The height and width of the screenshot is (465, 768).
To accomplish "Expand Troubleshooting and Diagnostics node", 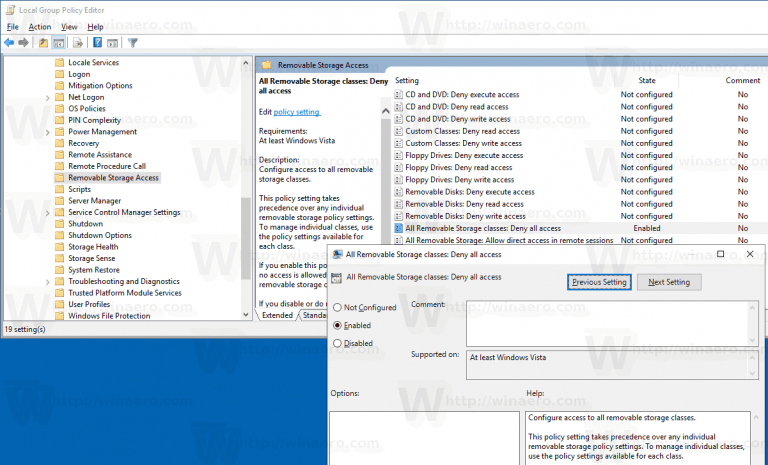I will click(x=48, y=282).
